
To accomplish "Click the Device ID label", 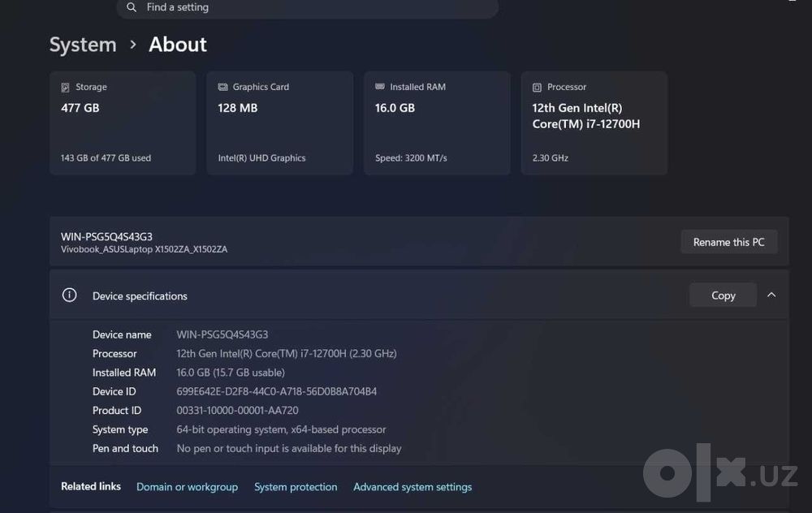I will click(114, 392).
